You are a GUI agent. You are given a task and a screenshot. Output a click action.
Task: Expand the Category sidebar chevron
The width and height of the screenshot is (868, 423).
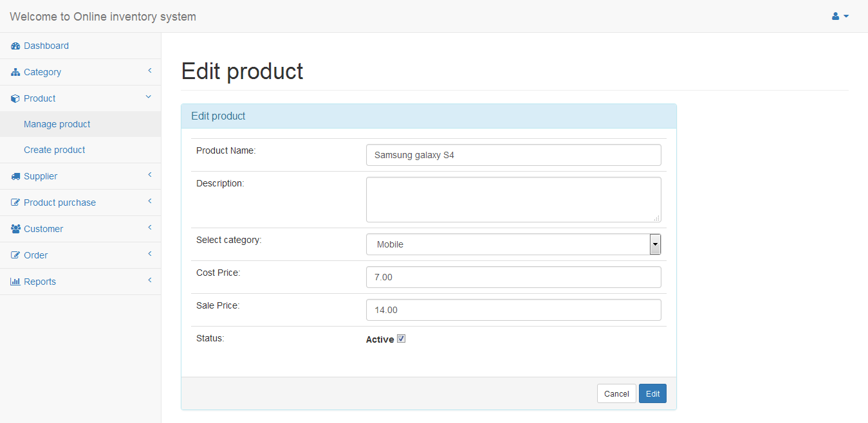coord(149,71)
